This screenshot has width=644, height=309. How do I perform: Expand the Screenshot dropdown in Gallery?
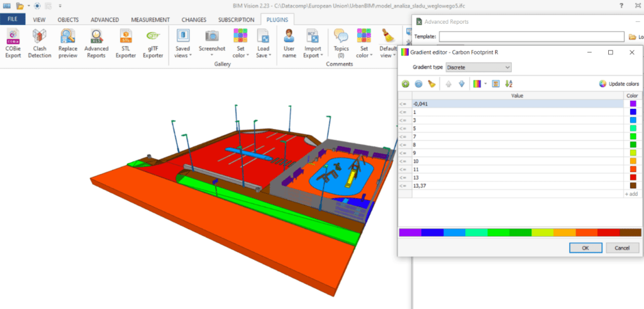(212, 44)
